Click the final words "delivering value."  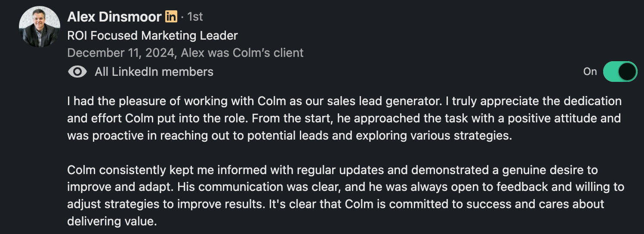click(112, 221)
